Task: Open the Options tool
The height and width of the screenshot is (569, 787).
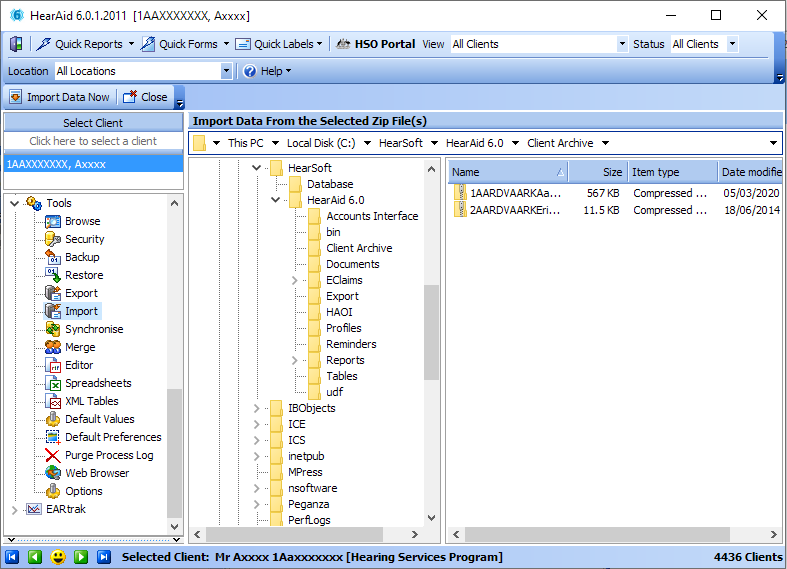Action: coord(83,491)
